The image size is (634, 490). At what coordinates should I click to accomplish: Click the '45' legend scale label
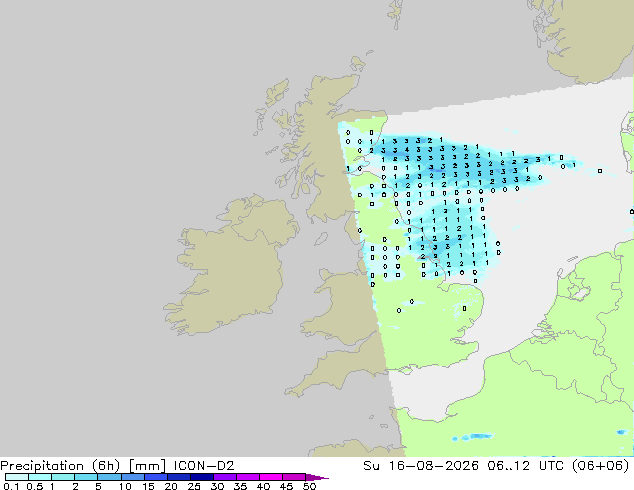tap(286, 486)
